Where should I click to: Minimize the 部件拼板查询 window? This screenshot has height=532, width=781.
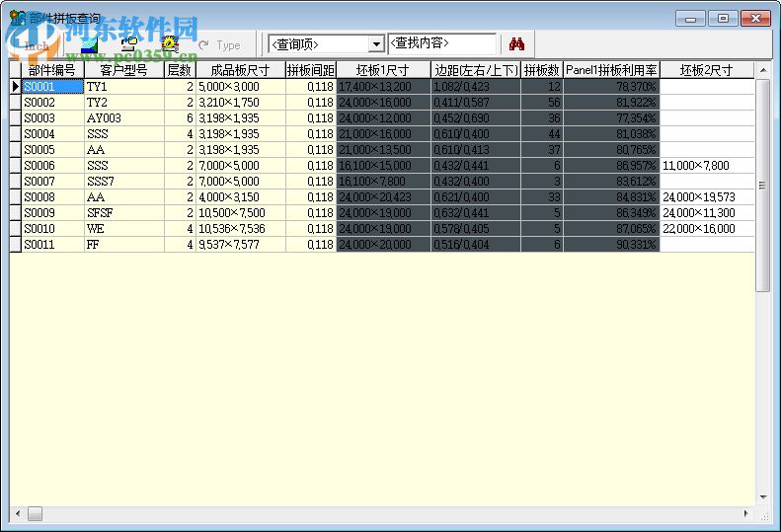[x=690, y=19]
